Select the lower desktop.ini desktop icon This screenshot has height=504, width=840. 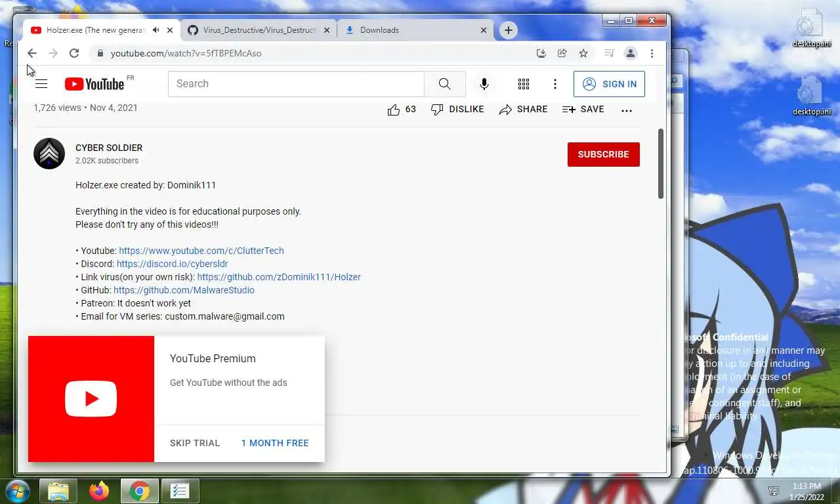(811, 96)
